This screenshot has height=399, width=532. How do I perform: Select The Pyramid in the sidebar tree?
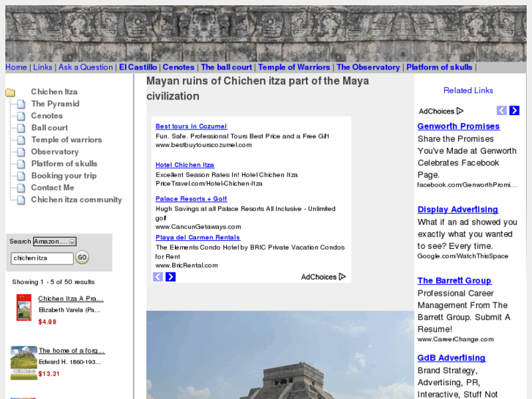click(x=56, y=104)
